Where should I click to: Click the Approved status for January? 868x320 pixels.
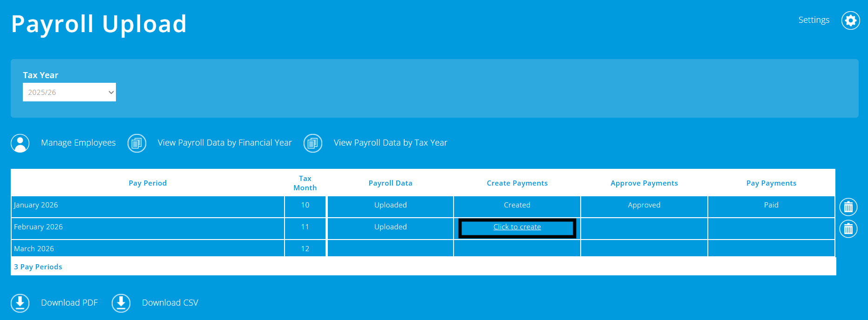point(644,205)
